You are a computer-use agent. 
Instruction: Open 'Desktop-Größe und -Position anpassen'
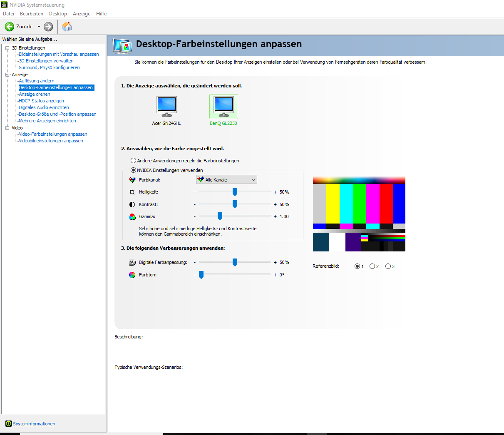pos(57,114)
